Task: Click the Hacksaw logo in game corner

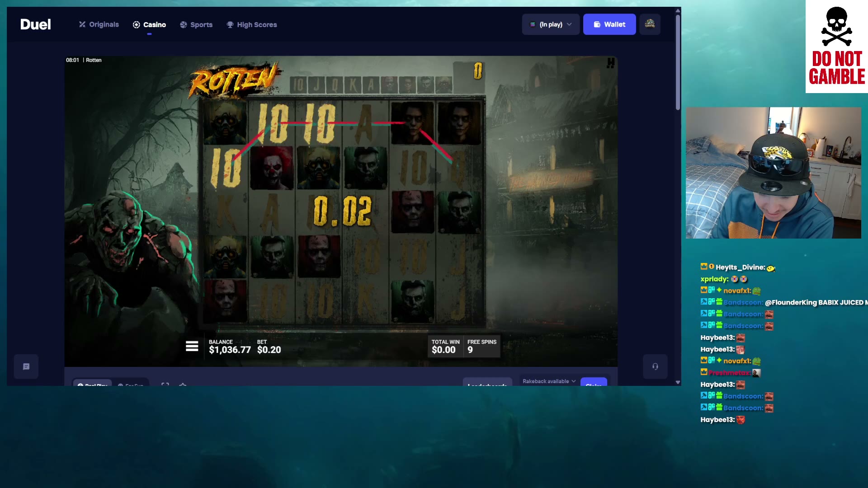Action: pyautogui.click(x=610, y=63)
